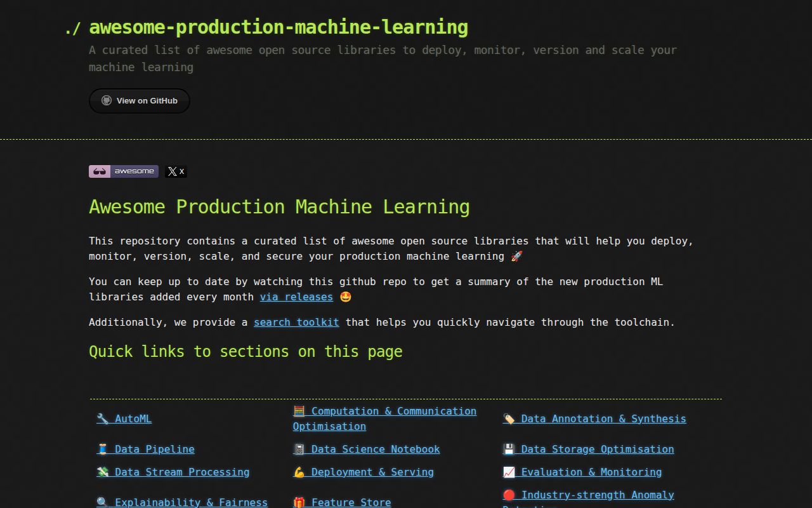Viewport: 812px width, 508px height.
Task: Go to Data Storage Optimisation section
Action: click(x=589, y=449)
